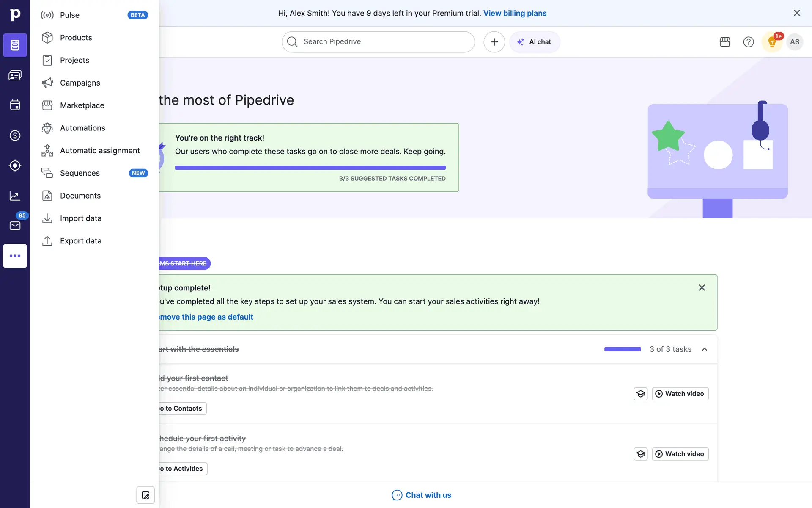812x508 pixels.
Task: Dismiss the setup complete banner
Action: coord(702,288)
